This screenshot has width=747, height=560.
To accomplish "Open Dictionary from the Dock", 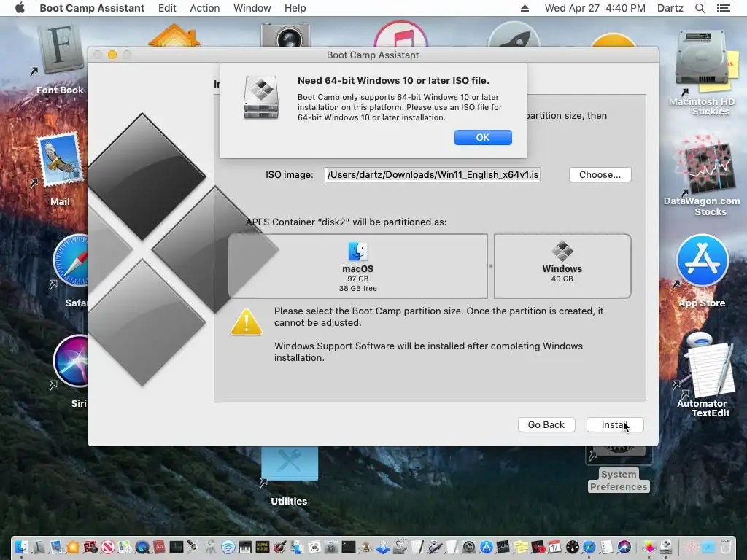I will click(159, 548).
